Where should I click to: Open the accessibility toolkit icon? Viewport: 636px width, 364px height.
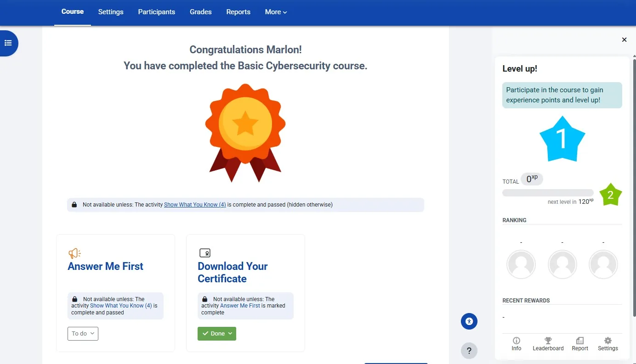click(x=469, y=321)
